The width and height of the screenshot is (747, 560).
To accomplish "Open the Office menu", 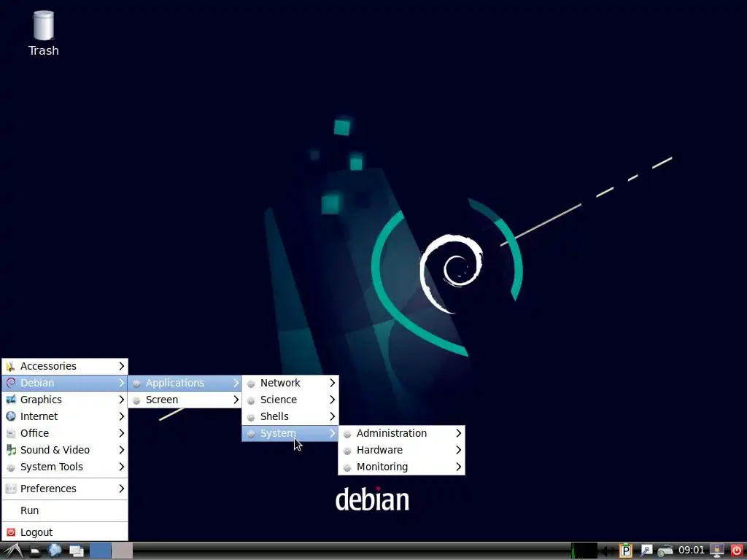I will (65, 433).
